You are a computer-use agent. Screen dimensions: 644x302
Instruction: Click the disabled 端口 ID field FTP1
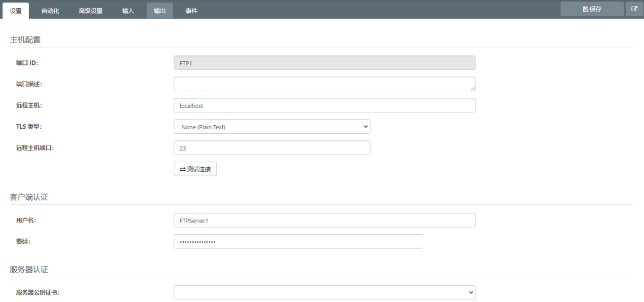click(x=325, y=63)
